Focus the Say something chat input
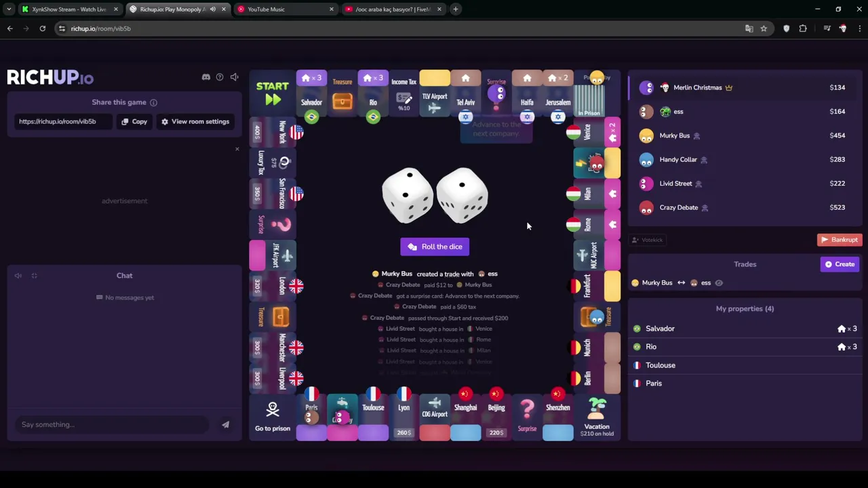The height and width of the screenshot is (488, 868). click(112, 424)
